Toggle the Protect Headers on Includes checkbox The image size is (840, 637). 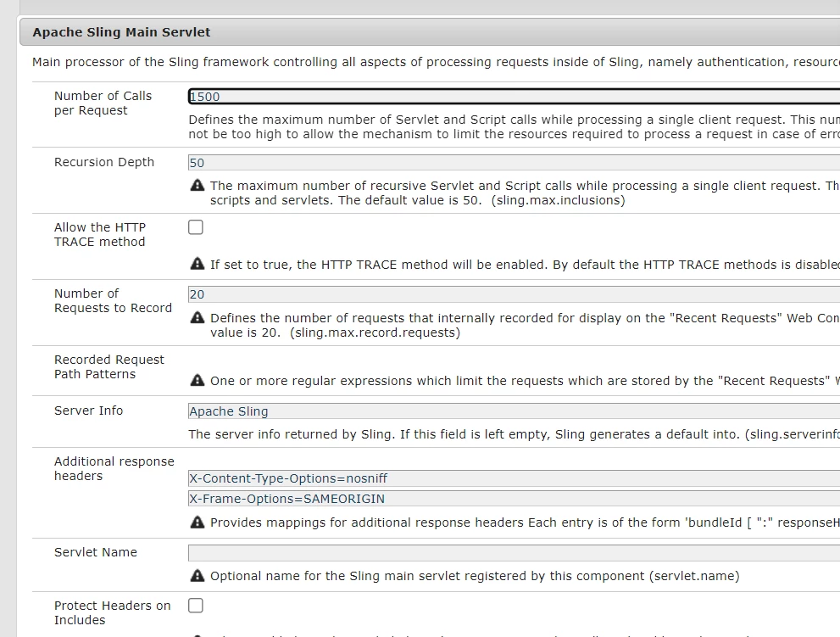(x=196, y=606)
